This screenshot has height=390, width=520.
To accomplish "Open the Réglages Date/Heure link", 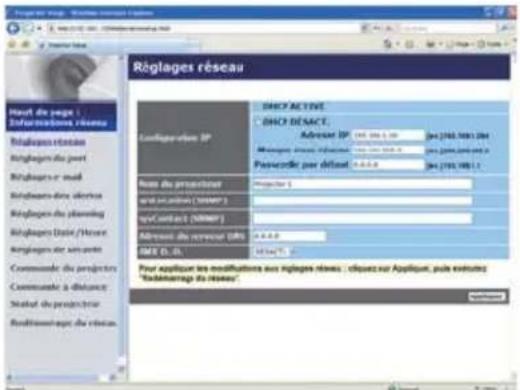I will pyautogui.click(x=58, y=232).
